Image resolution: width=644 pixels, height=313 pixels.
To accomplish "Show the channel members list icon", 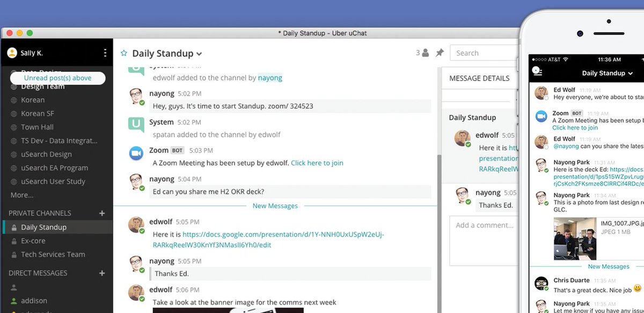I will 426,53.
